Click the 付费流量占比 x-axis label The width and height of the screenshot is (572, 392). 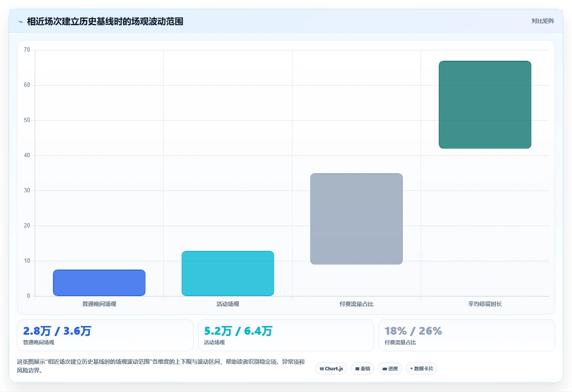(x=356, y=304)
